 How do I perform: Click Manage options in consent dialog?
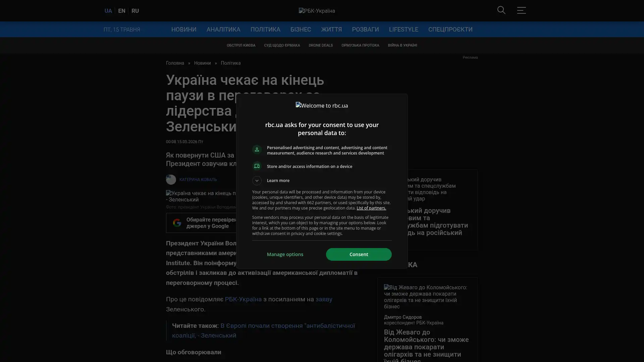(x=285, y=254)
